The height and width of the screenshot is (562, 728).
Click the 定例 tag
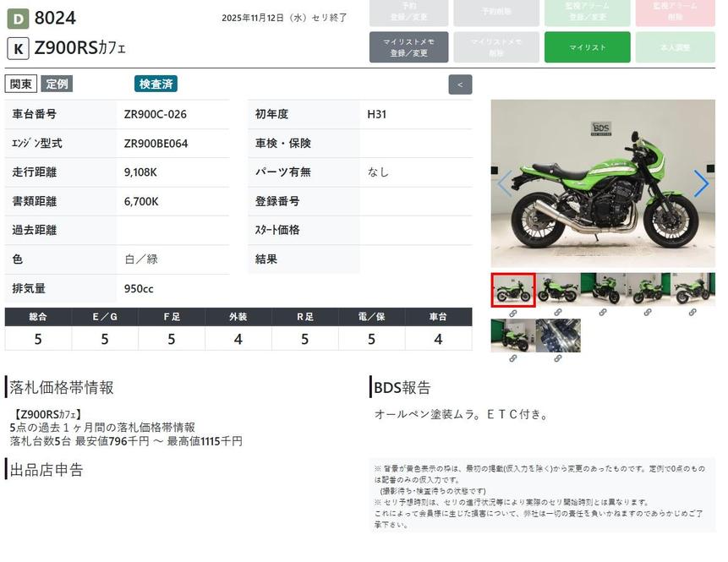57,84
